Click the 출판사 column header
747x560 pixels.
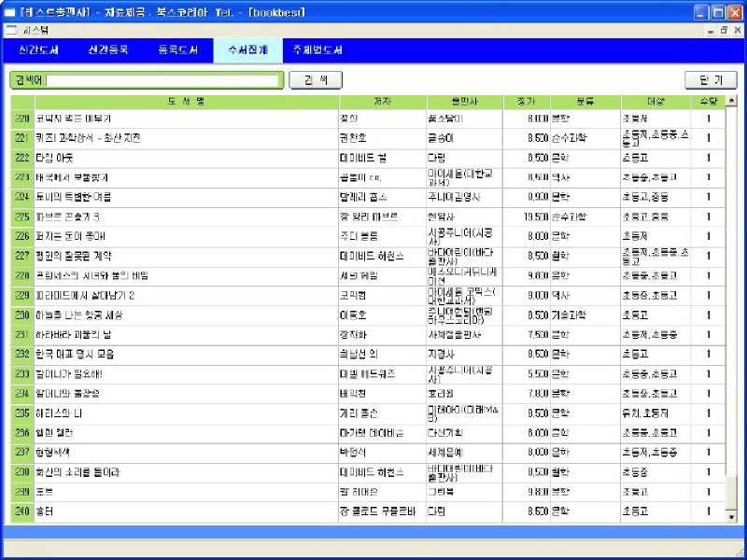pyautogui.click(x=464, y=102)
